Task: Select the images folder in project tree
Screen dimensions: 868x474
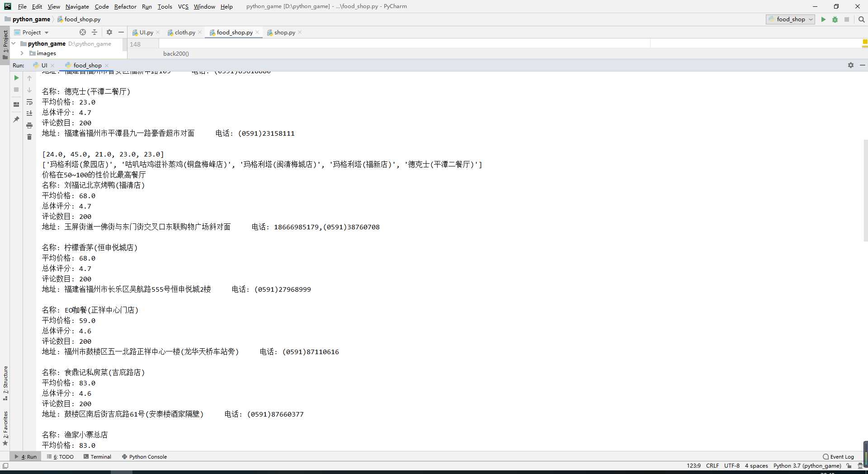Action: (x=42, y=53)
